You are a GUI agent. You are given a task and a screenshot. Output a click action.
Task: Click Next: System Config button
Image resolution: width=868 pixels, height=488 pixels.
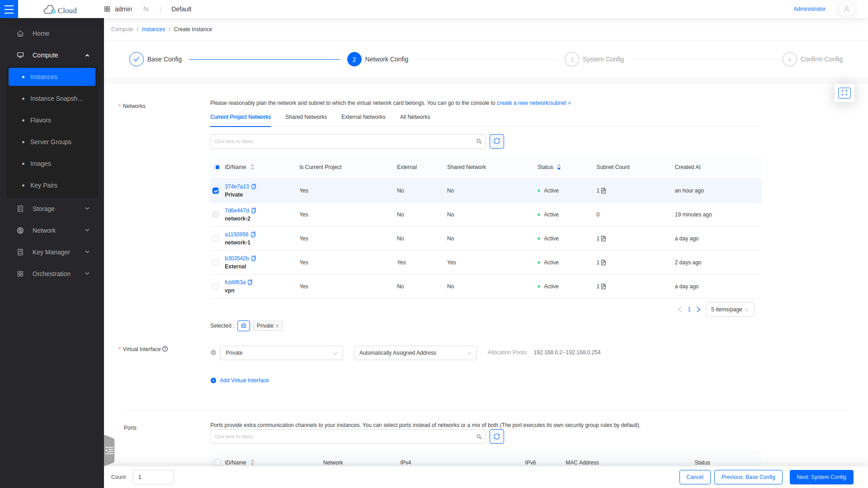coord(821,477)
